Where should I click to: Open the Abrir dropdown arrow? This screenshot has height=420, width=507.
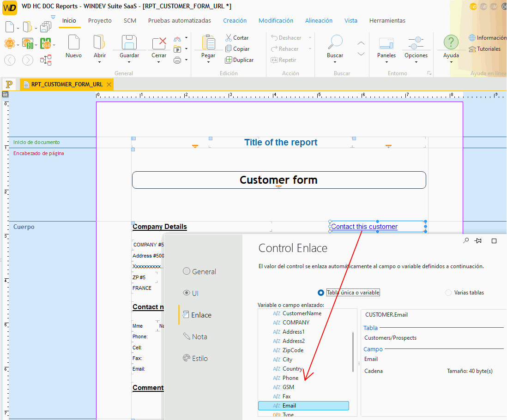tap(99, 62)
